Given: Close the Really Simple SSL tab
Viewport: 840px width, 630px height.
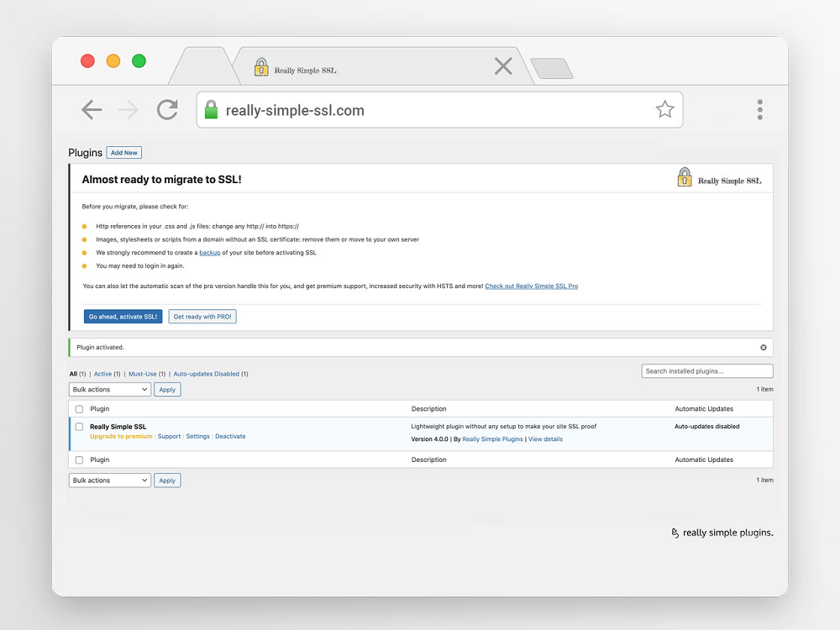Looking at the screenshot, I should click(503, 66).
